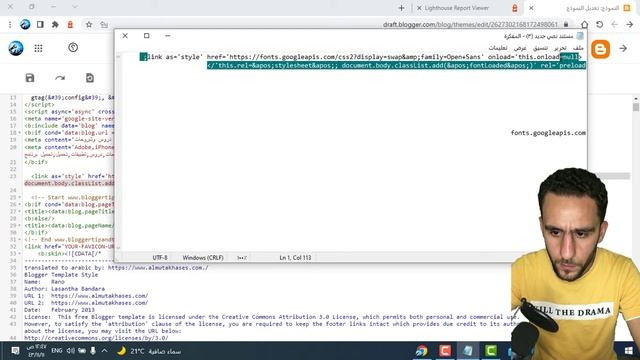
Task: Click the code editor vertical scrollbar thumb
Action: point(636,107)
